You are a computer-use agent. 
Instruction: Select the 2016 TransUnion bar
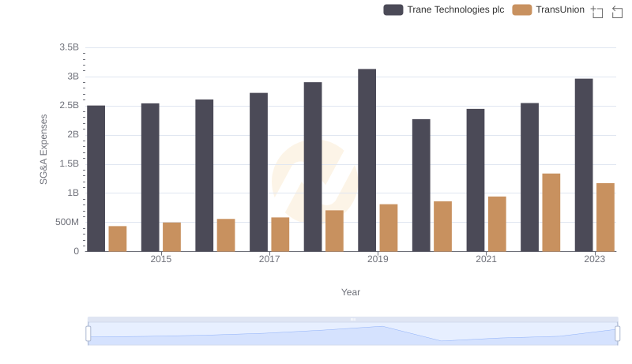[x=226, y=235]
